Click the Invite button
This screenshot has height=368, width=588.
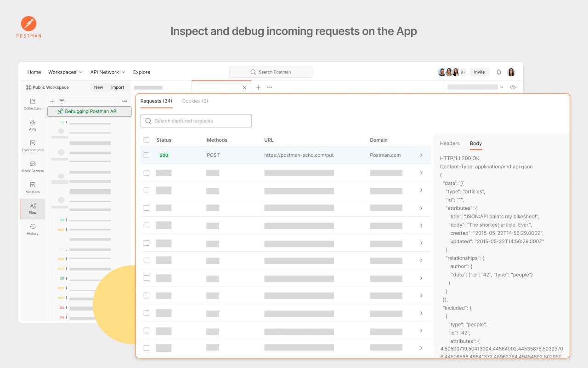479,72
